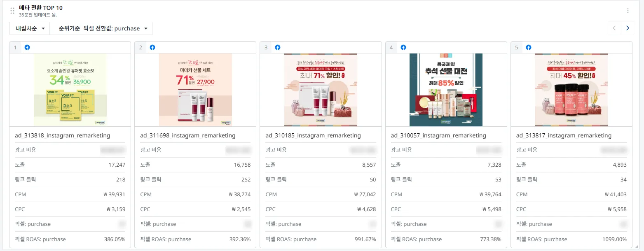Open the 내림차순 sort order dropdown
This screenshot has width=644, height=251.
pos(30,28)
